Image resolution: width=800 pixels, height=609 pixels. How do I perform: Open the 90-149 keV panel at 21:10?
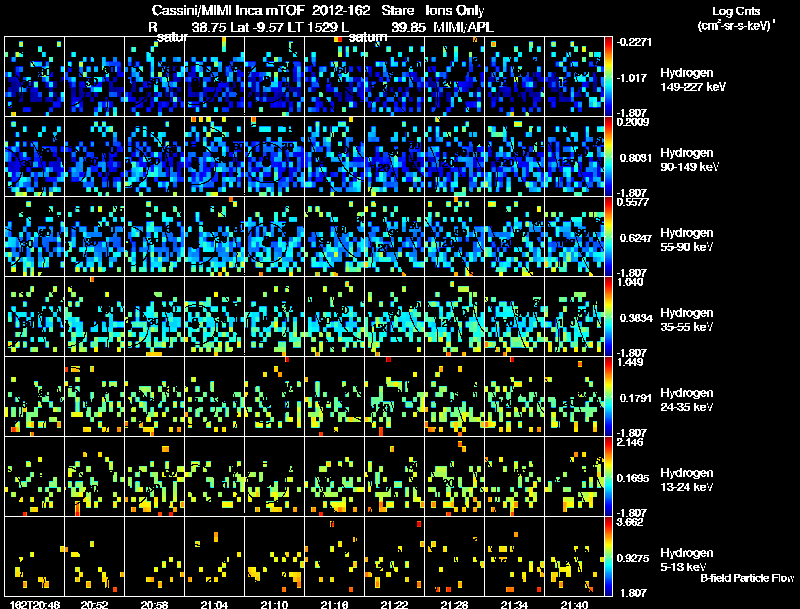(x=274, y=157)
